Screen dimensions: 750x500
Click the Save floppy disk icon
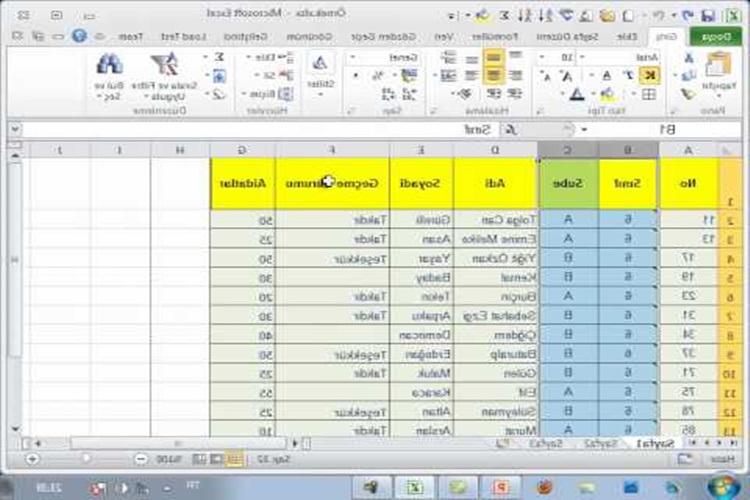pyautogui.click(x=708, y=15)
